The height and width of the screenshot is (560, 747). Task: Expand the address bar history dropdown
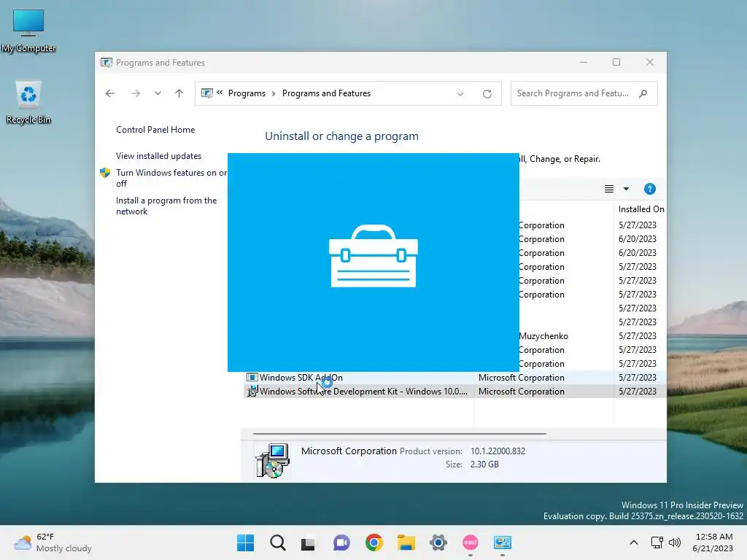coord(460,94)
